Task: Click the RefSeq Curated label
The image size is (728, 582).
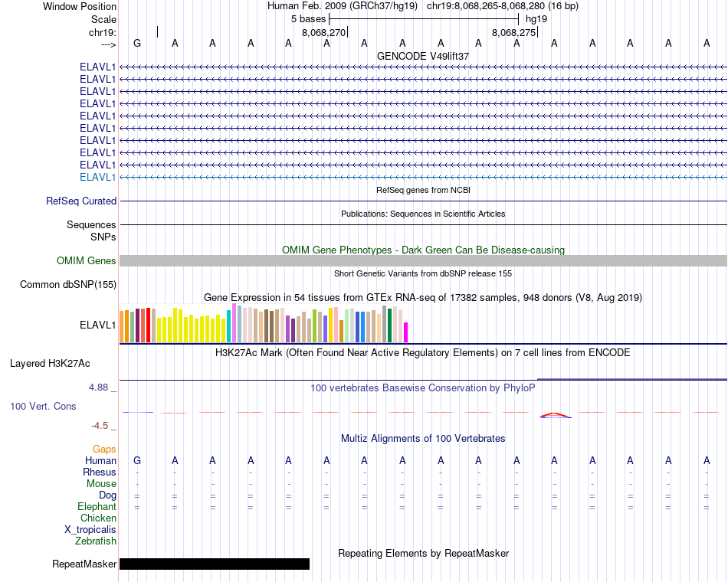Action: pyautogui.click(x=81, y=201)
